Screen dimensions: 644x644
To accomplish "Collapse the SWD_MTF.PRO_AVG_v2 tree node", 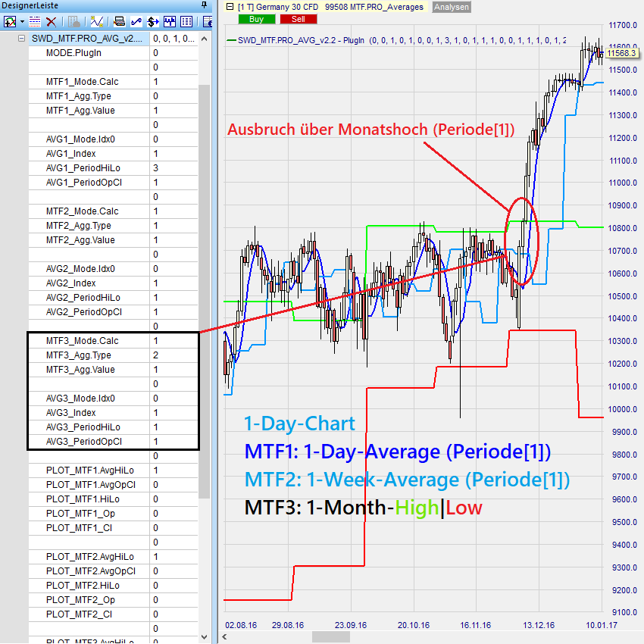I will [x=22, y=39].
